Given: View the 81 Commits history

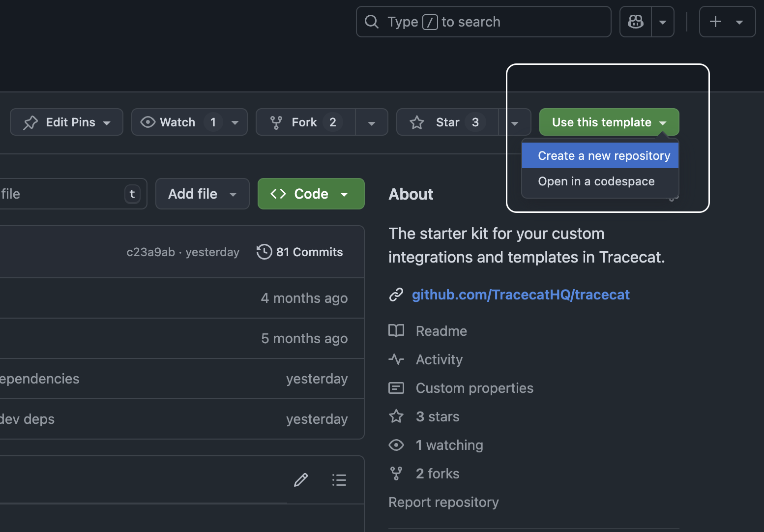Looking at the screenshot, I should click(x=300, y=252).
